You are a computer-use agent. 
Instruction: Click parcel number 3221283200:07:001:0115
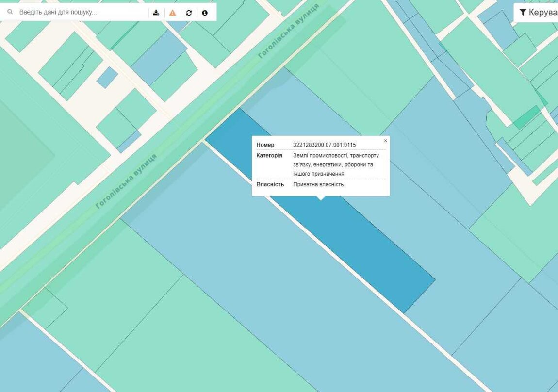coord(324,145)
